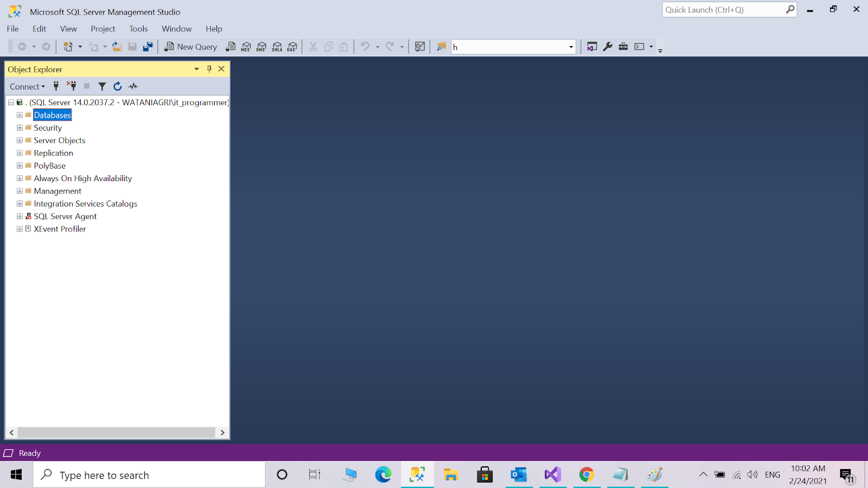868x488 pixels.
Task: Click the Find in Files icon
Action: (x=442, y=47)
